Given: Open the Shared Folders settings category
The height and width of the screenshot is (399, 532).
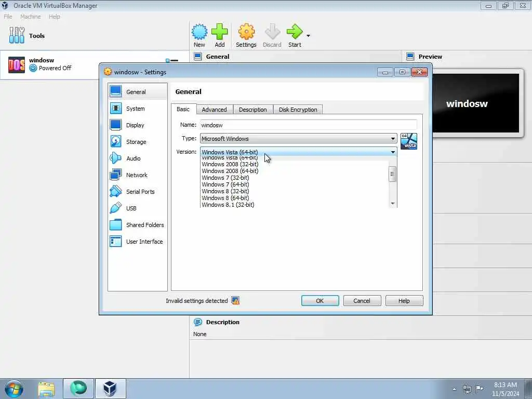Looking at the screenshot, I should click(x=137, y=224).
